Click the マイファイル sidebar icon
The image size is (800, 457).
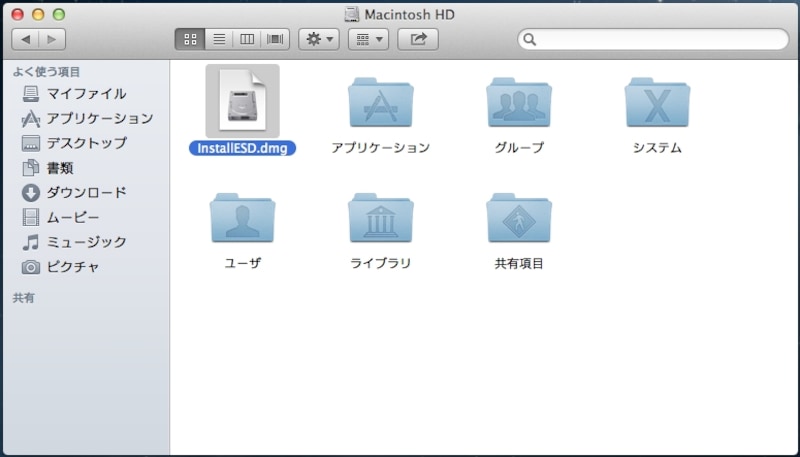click(31, 94)
